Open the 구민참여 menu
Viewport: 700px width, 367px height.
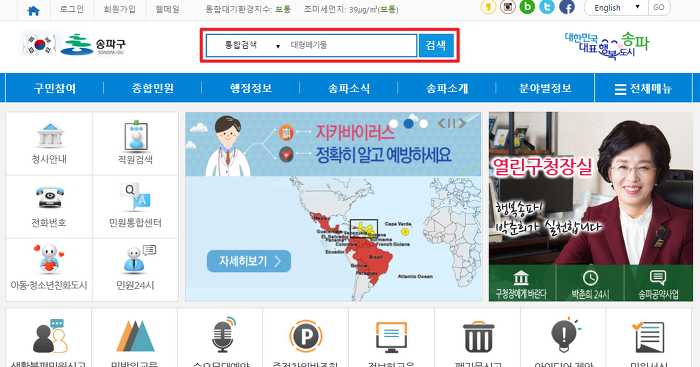[54, 88]
